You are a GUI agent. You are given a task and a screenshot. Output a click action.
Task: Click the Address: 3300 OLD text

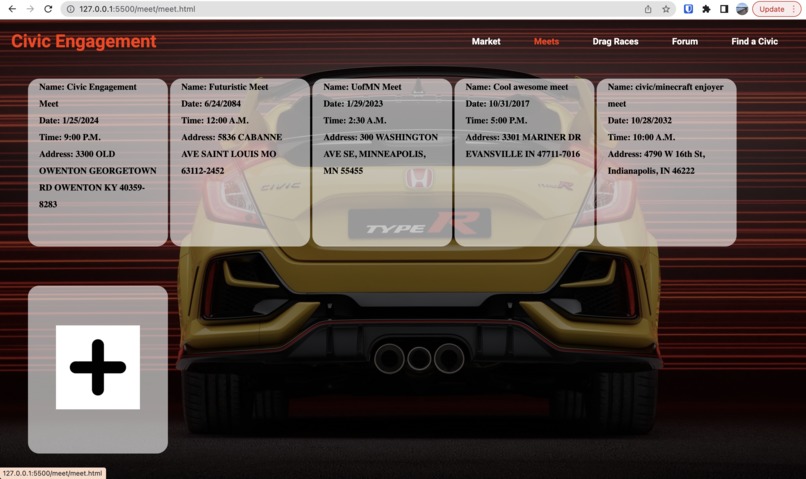[77, 154]
